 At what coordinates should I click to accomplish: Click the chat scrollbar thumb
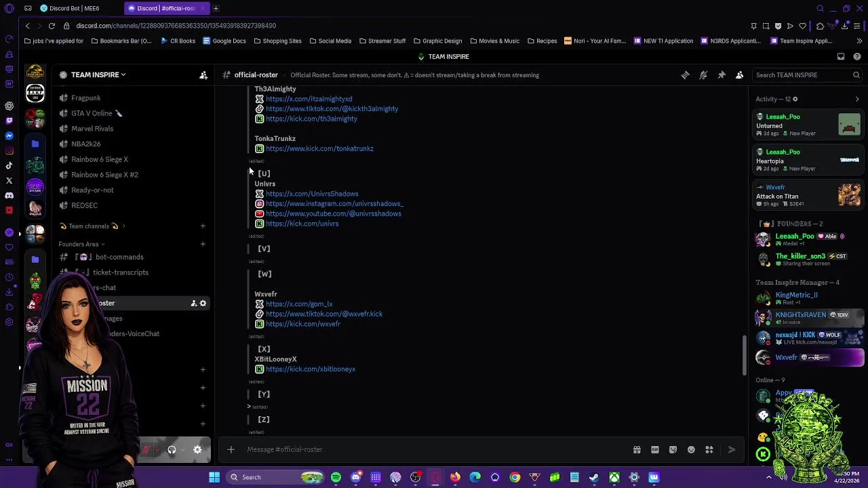(744, 355)
